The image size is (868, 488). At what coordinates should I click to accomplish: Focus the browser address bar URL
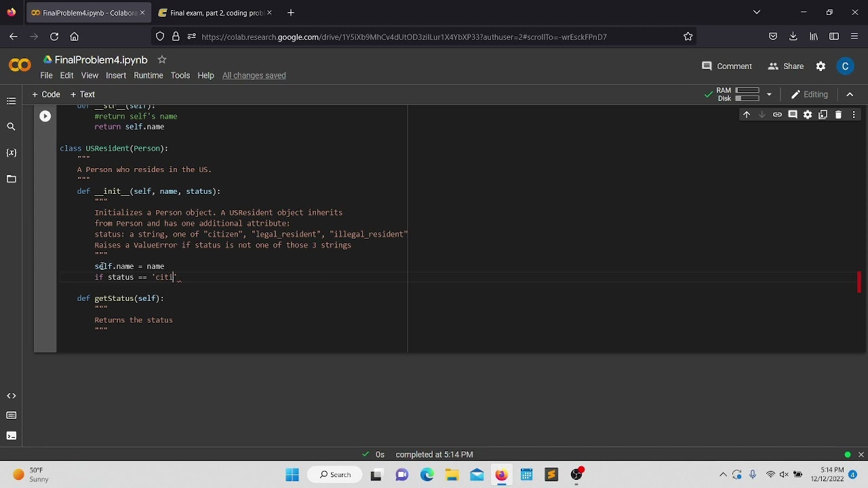click(403, 37)
